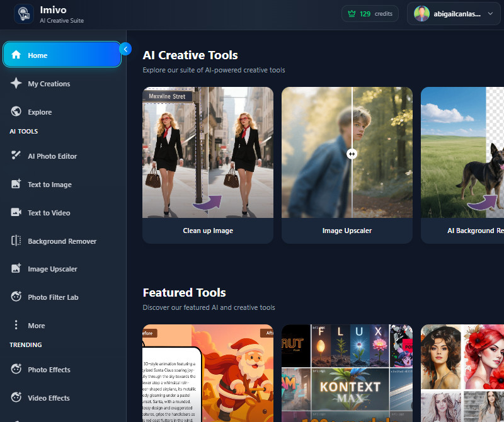
Task: Click the AI Photo Editor wand icon
Action: click(16, 156)
